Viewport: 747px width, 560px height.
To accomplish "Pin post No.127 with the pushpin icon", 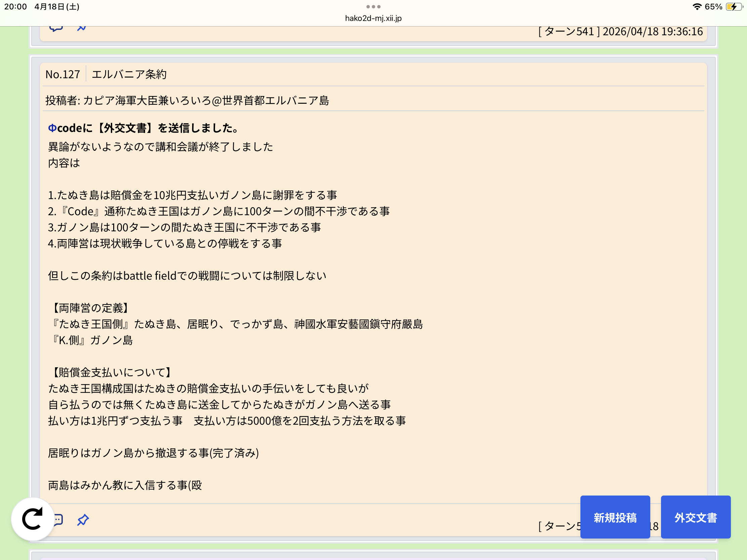I will click(x=83, y=519).
